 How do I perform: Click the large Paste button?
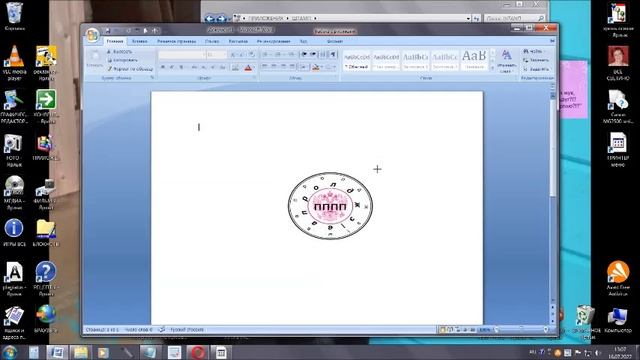(95, 59)
